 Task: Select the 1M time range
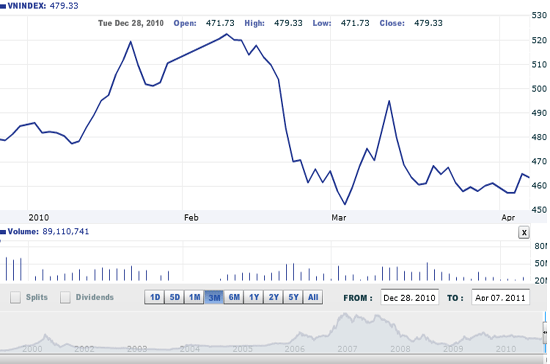click(x=194, y=297)
